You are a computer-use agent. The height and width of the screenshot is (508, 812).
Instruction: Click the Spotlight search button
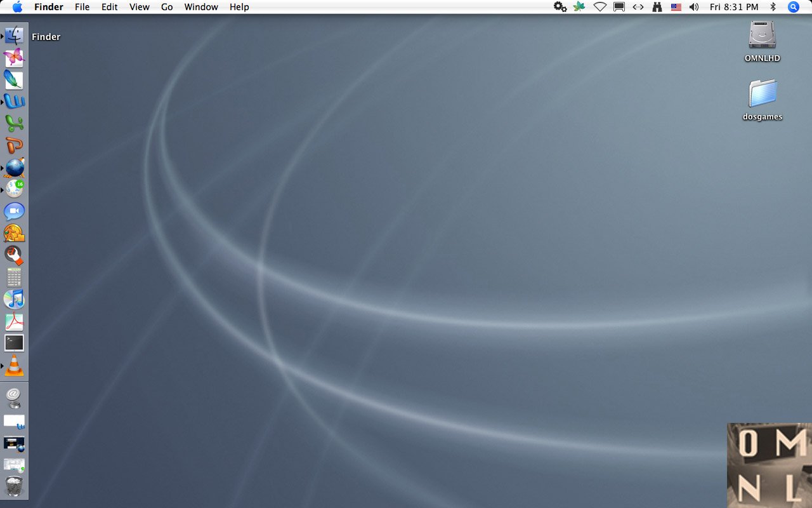(793, 7)
